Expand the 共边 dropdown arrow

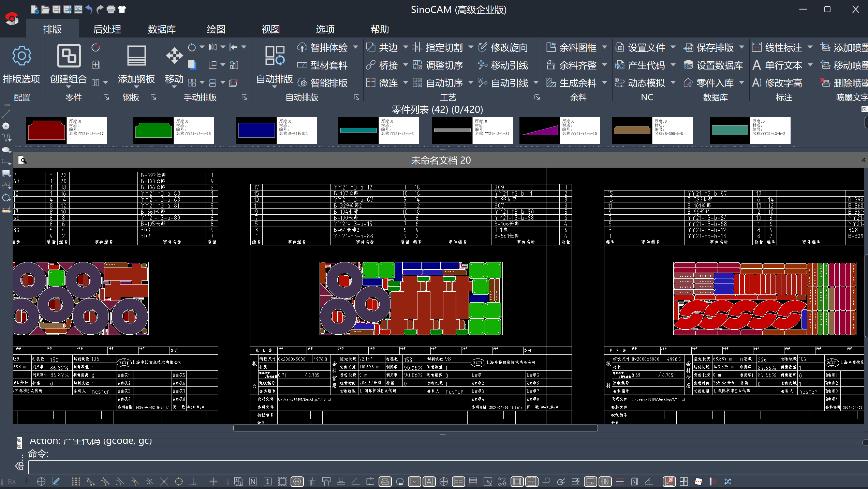point(406,47)
